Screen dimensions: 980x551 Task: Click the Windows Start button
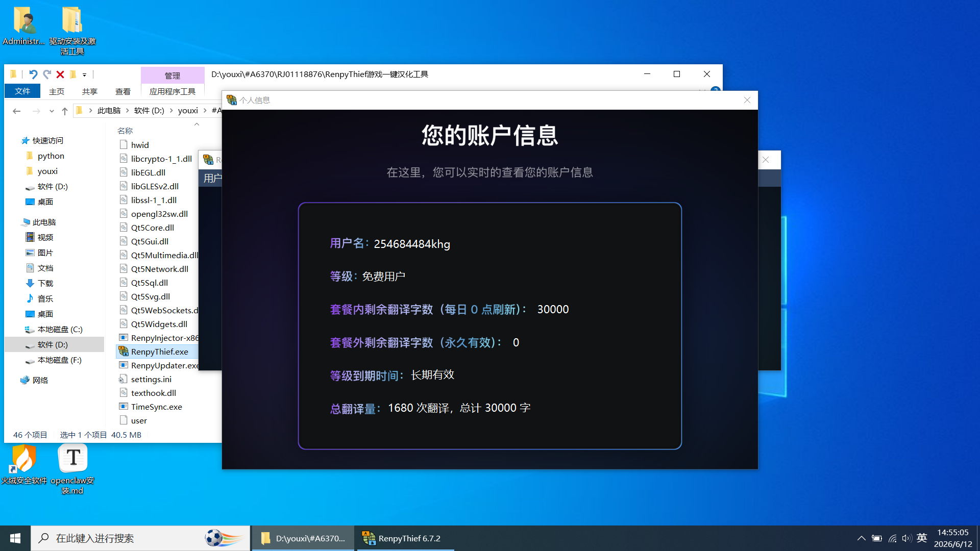click(15, 538)
